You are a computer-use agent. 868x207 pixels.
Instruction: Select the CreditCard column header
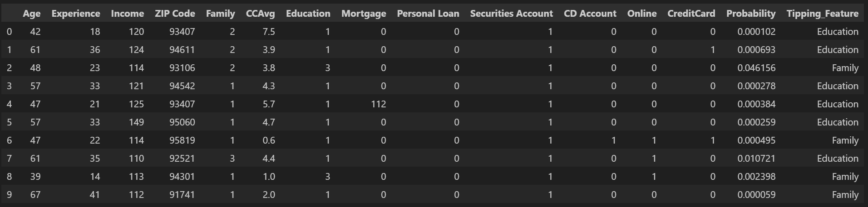tap(691, 14)
